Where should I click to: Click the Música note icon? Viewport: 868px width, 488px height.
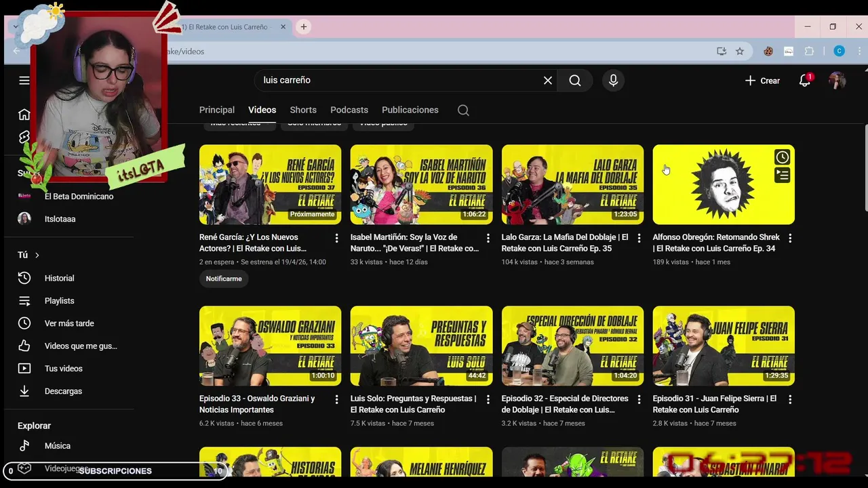pos(24,446)
